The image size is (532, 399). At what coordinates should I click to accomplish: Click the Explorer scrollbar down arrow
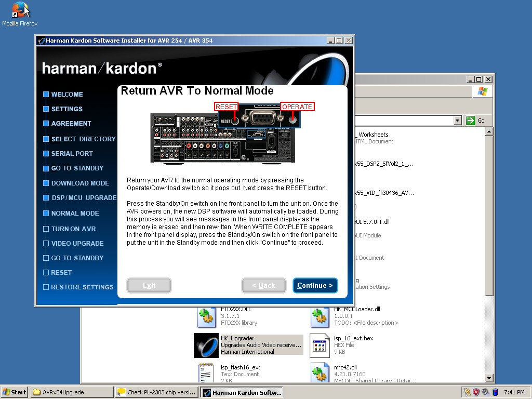[489, 378]
